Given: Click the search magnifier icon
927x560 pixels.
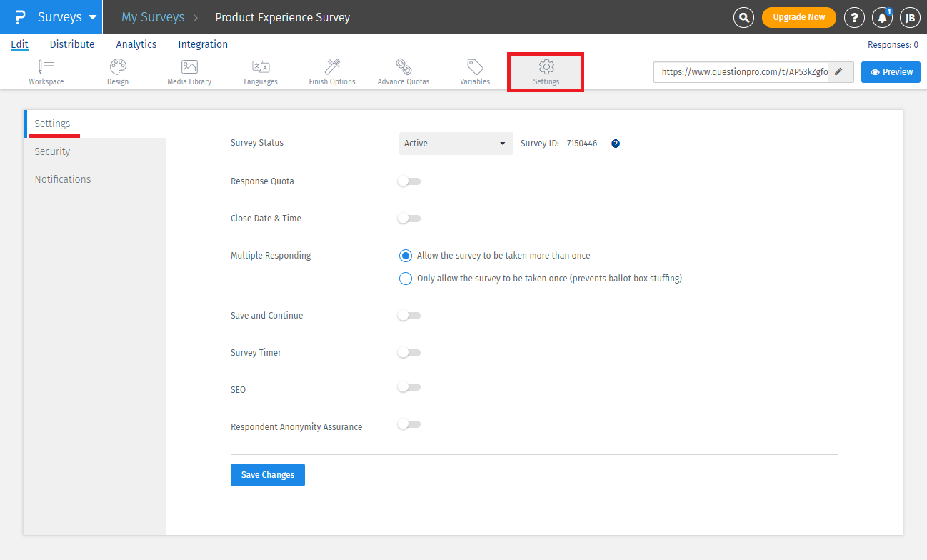Looking at the screenshot, I should (744, 18).
